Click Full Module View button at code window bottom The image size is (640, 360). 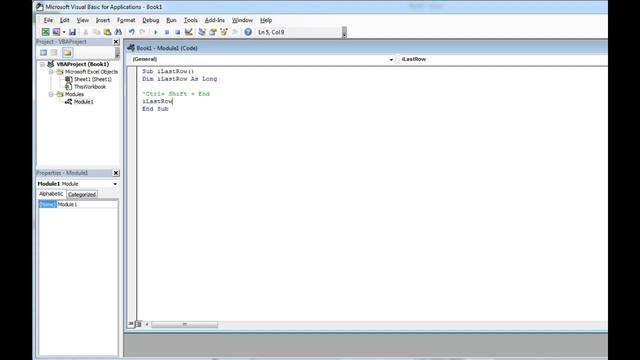click(138, 324)
